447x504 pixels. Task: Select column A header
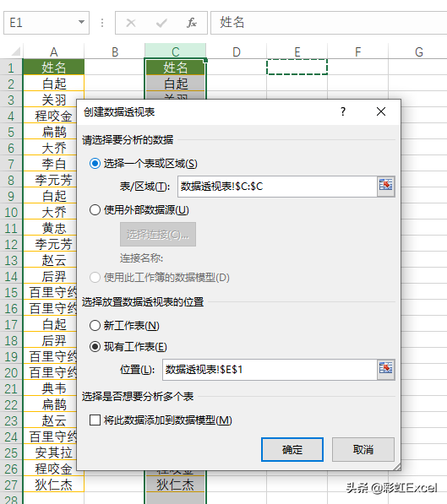53,51
